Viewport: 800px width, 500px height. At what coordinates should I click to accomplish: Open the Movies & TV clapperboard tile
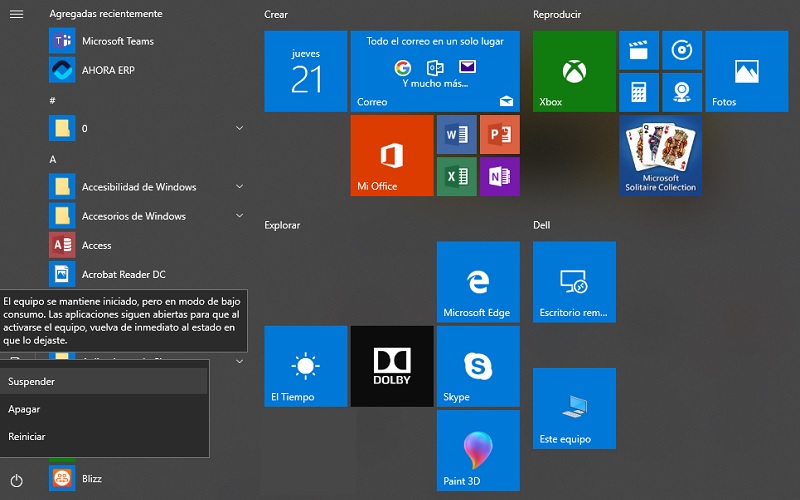pos(639,50)
